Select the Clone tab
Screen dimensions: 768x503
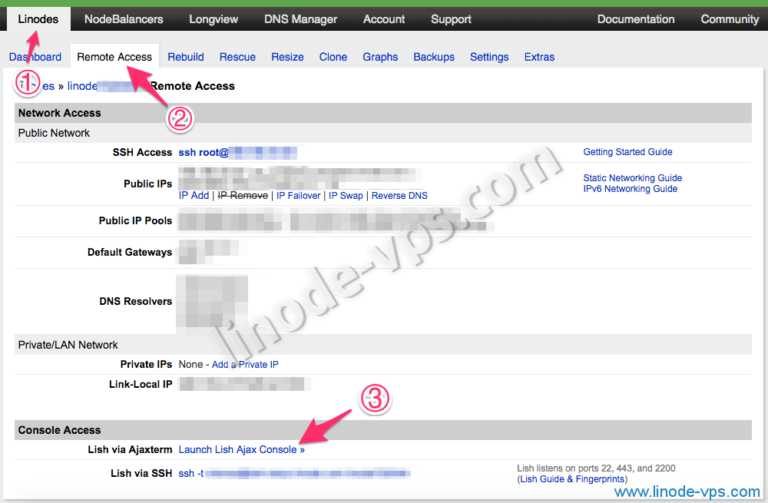click(333, 57)
